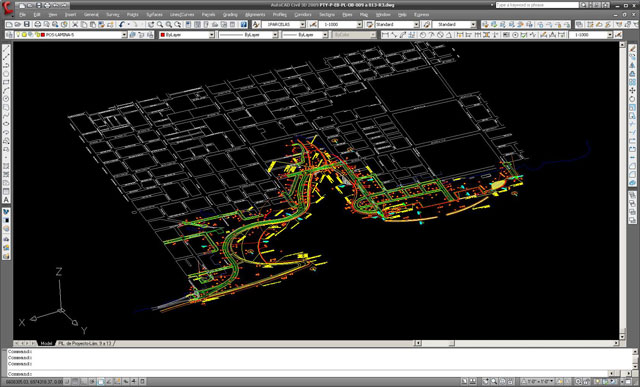Select the Mirror tool in Modify toolbar
The width and height of the screenshot is (640, 387).
(x=632, y=66)
